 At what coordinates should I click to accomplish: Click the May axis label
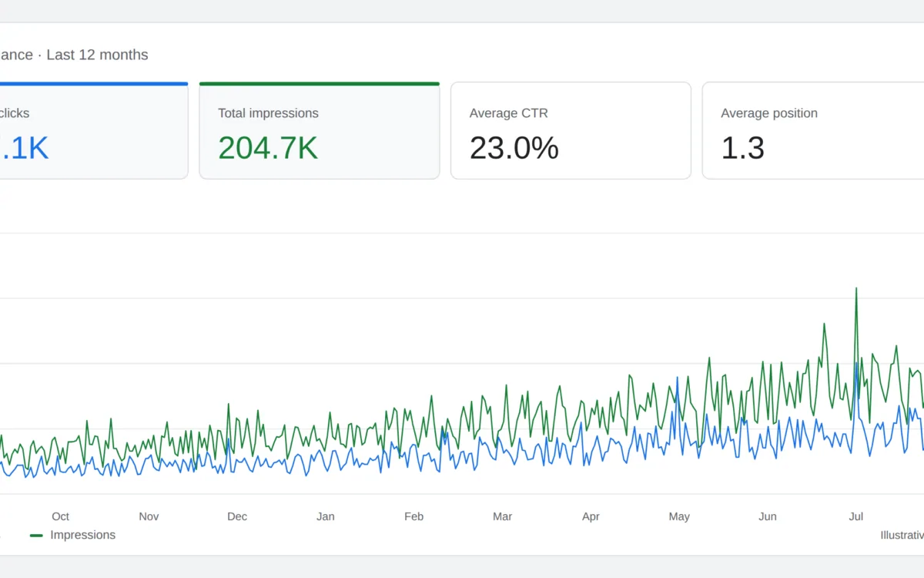click(679, 516)
